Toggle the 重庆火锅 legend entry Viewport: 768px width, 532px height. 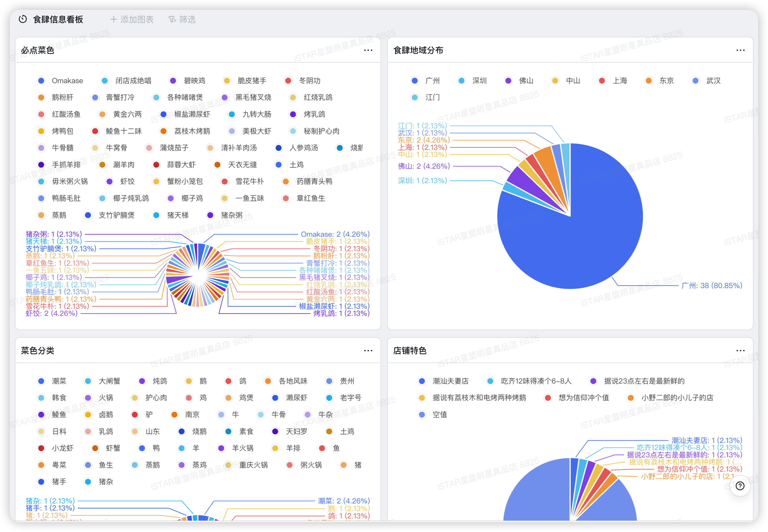(246, 465)
